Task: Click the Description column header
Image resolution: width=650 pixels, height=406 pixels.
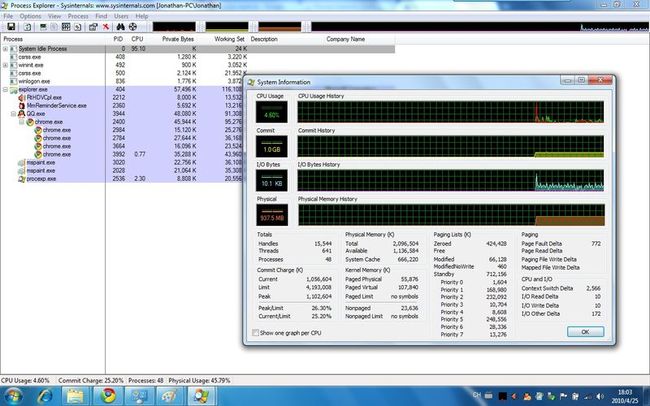Action: tap(264, 39)
